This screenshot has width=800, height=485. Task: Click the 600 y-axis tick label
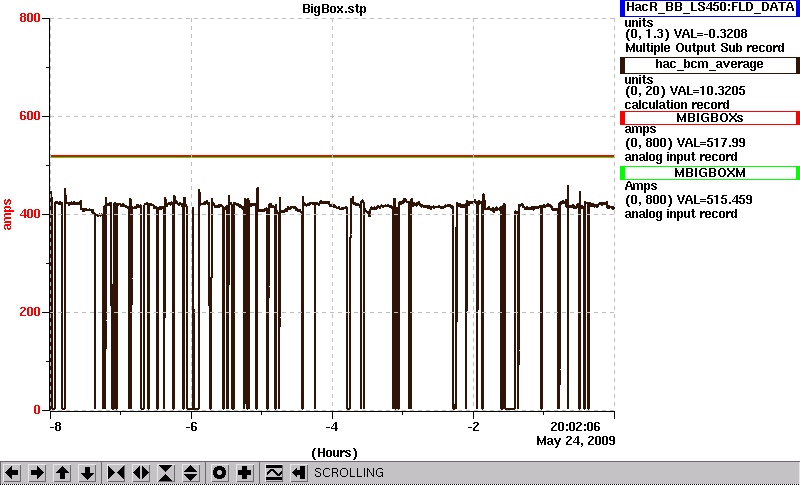pyautogui.click(x=30, y=116)
